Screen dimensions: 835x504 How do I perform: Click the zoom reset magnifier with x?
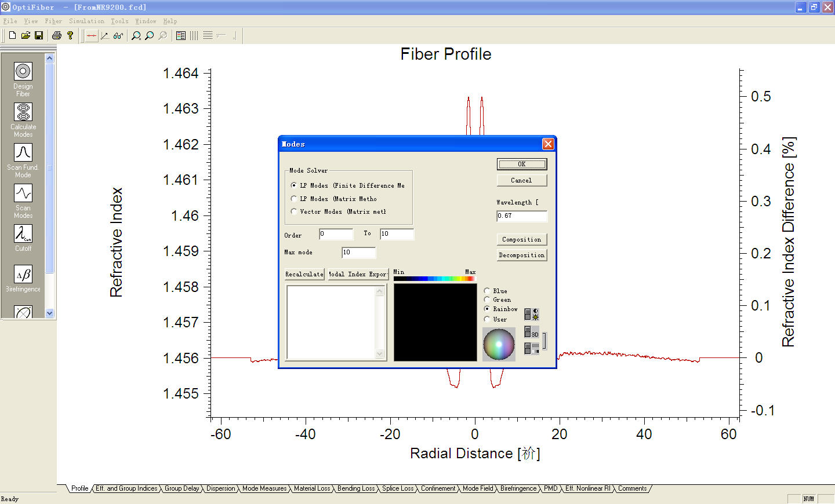point(136,35)
